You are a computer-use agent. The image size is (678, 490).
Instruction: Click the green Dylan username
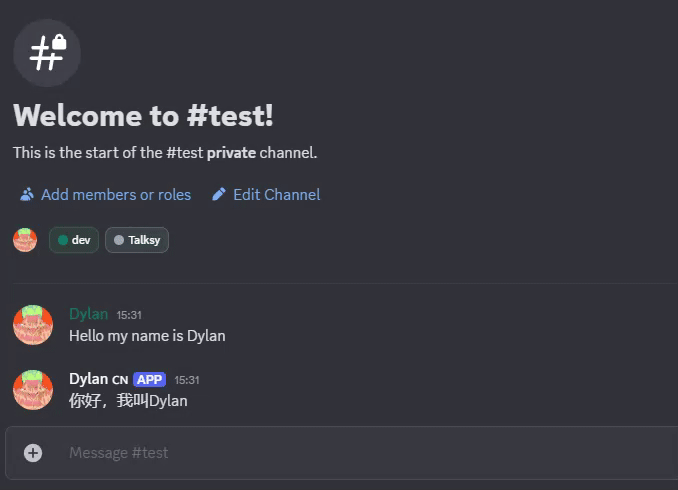click(x=88, y=314)
